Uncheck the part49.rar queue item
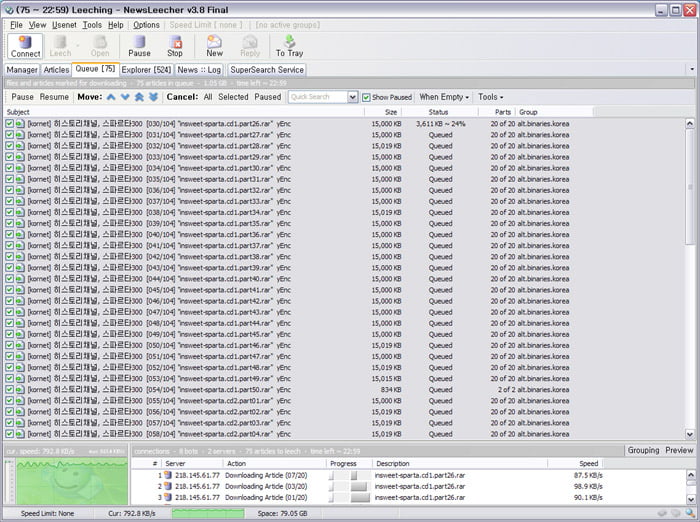The height and width of the screenshot is (522, 700). tap(9, 378)
